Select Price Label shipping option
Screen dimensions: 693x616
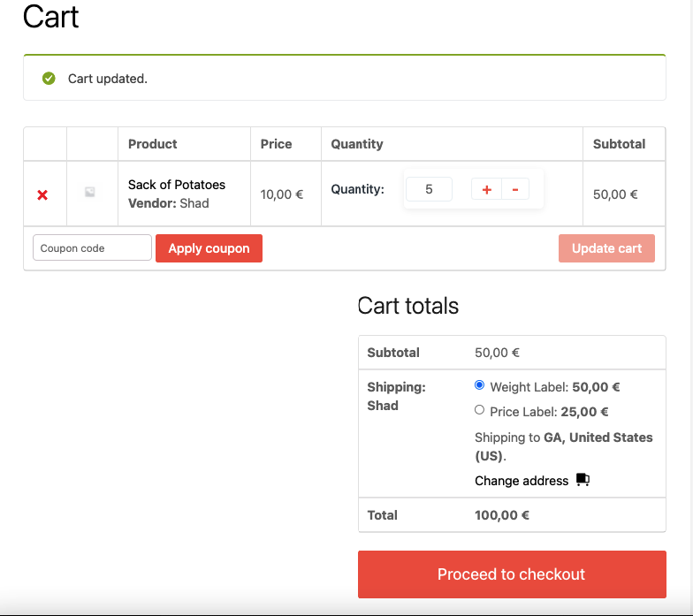(x=479, y=410)
